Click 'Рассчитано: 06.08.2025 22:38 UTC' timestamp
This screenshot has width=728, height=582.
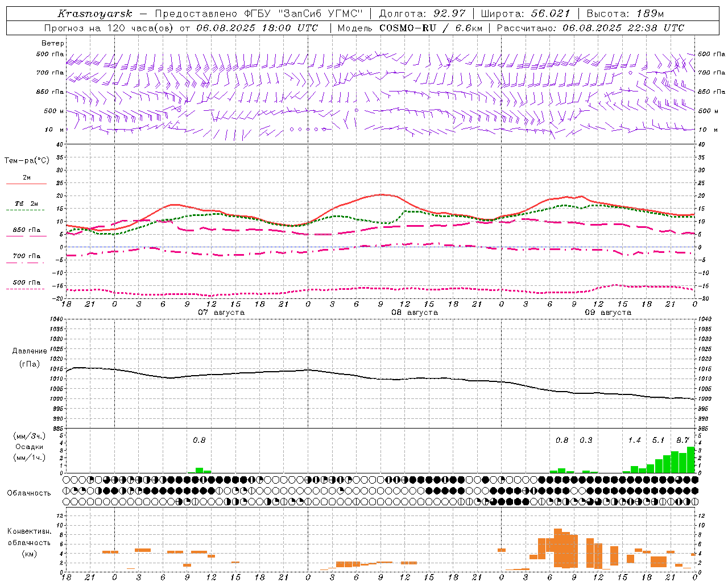(x=590, y=28)
